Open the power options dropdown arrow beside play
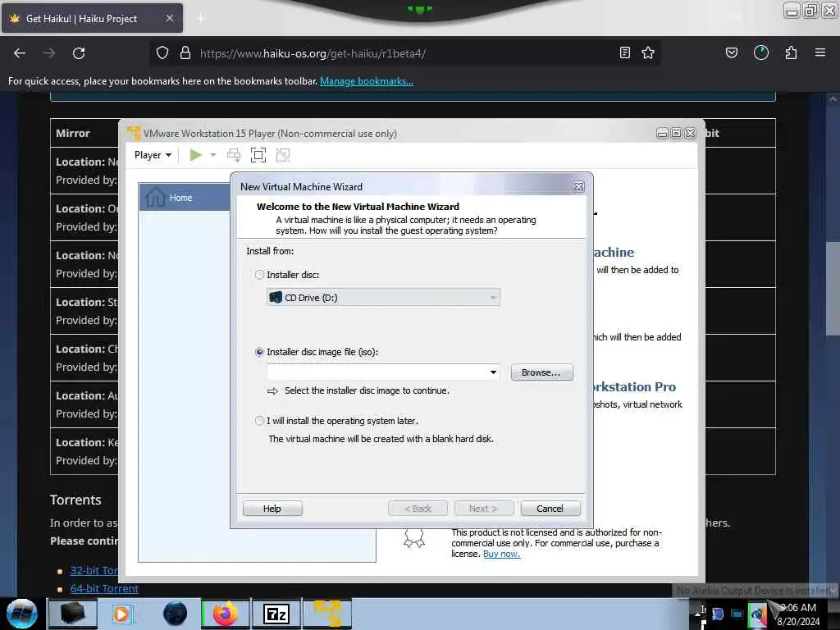Screen dimensions: 840x630 (x=212, y=155)
